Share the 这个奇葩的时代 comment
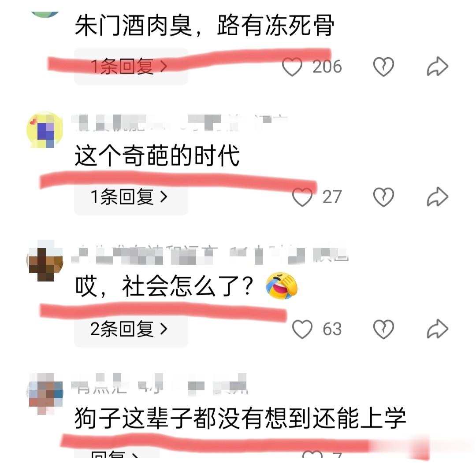This screenshot has width=476, height=463. point(437,197)
